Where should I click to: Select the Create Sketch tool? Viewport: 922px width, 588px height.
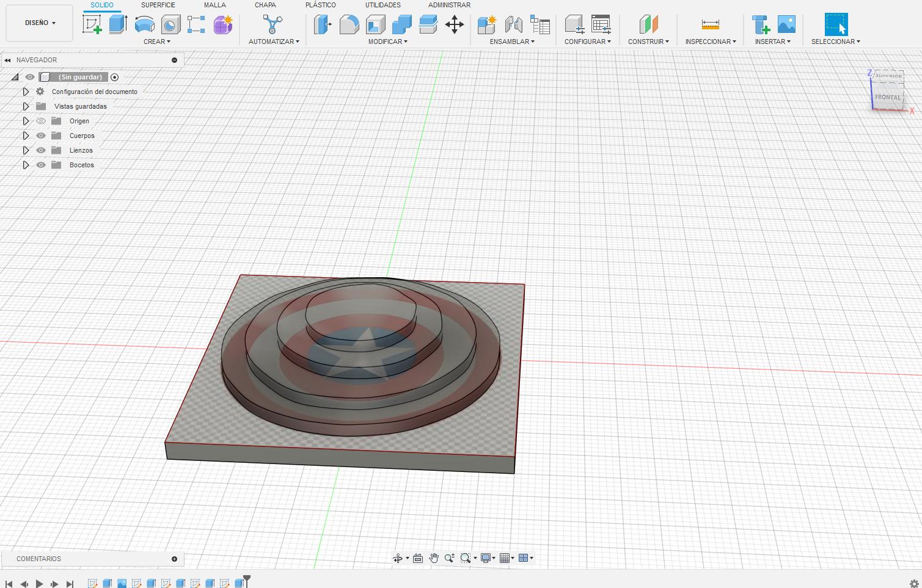click(92, 24)
